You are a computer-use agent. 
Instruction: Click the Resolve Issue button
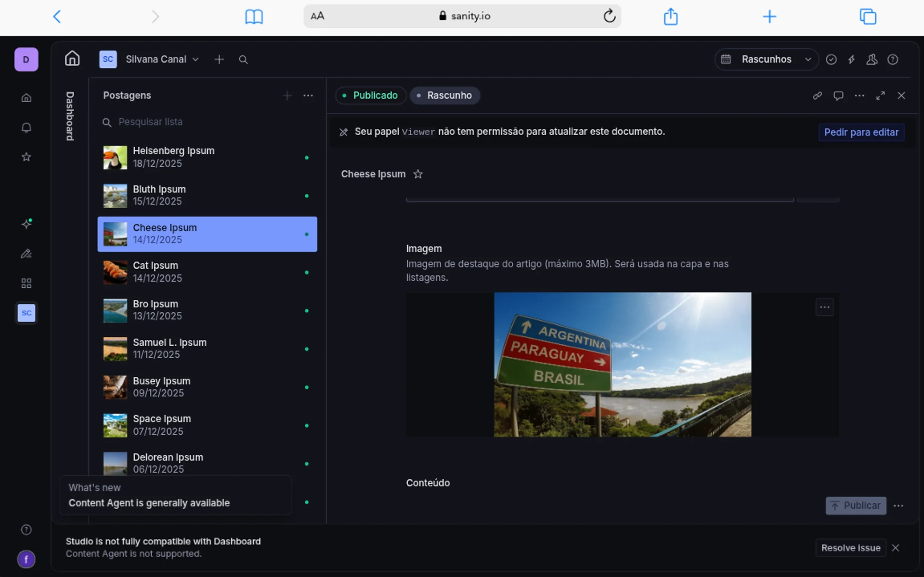[x=851, y=548]
